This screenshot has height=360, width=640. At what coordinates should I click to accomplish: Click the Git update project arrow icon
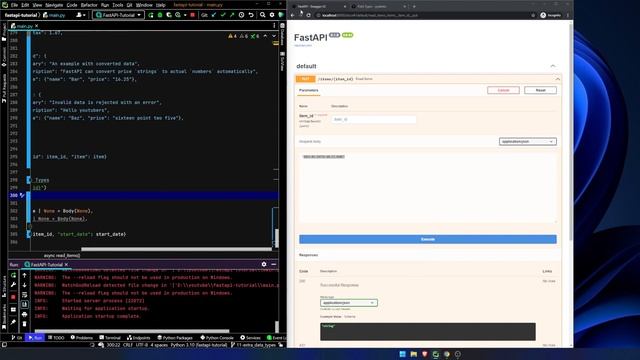214,15
